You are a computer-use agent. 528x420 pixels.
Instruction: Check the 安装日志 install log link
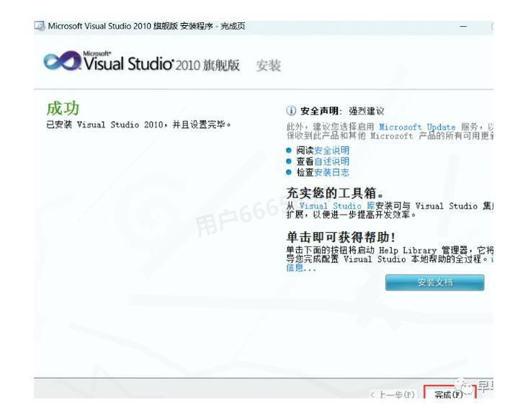click(x=331, y=172)
